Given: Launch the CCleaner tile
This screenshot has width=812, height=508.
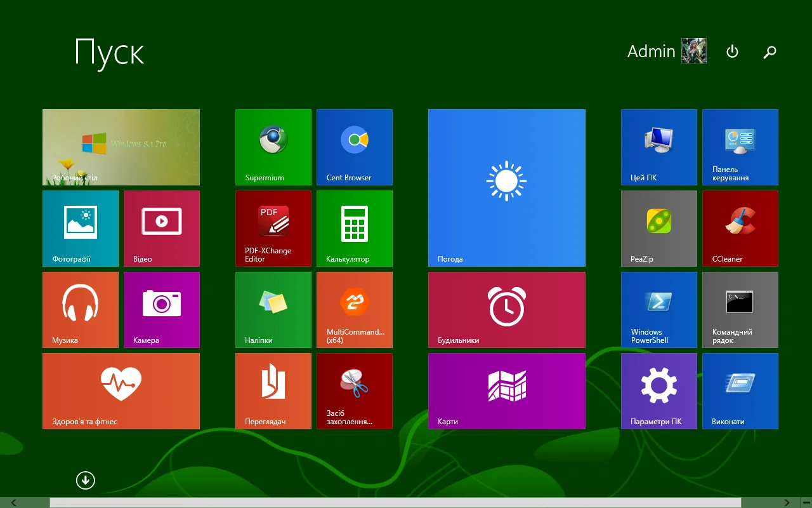Looking at the screenshot, I should coord(740,228).
